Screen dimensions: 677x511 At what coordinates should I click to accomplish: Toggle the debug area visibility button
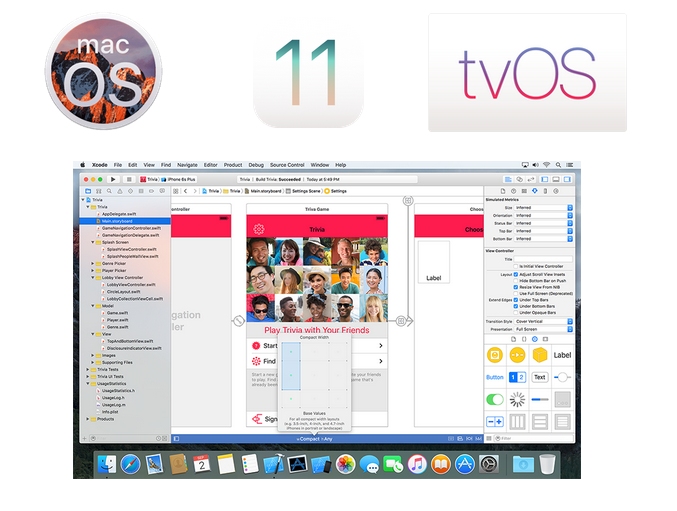click(x=556, y=179)
